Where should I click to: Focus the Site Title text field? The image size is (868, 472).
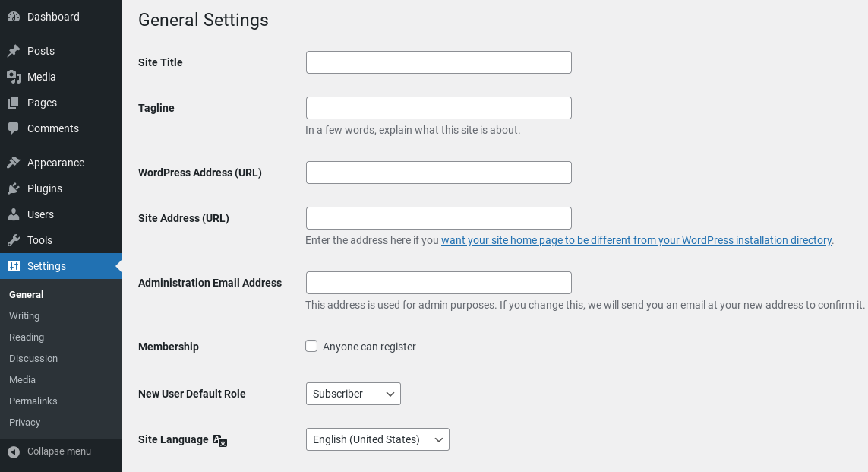click(438, 62)
